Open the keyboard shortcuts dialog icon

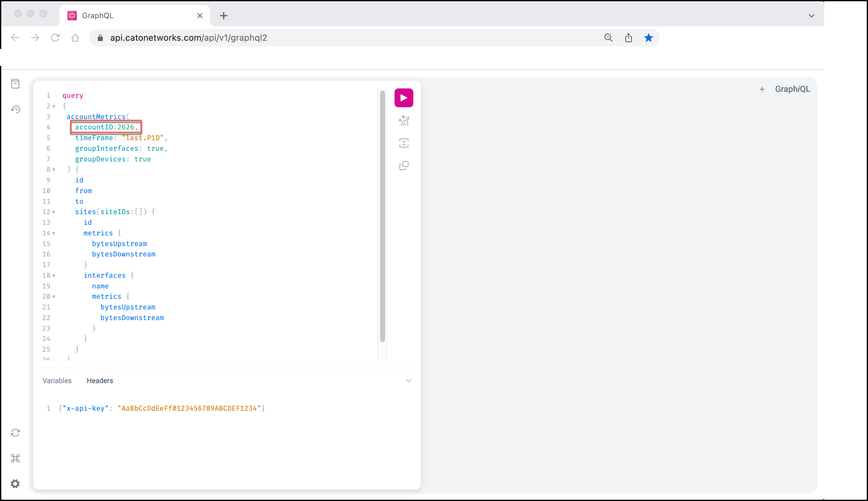click(x=15, y=458)
